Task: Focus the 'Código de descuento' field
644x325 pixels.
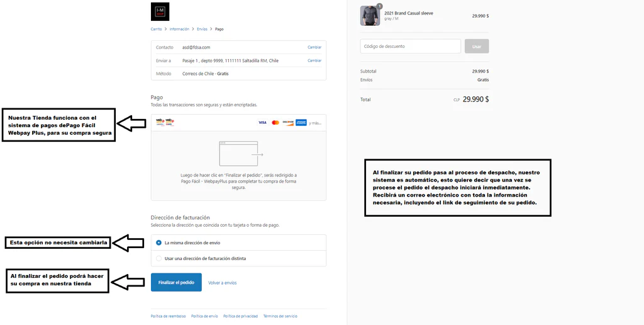Action: click(x=410, y=46)
